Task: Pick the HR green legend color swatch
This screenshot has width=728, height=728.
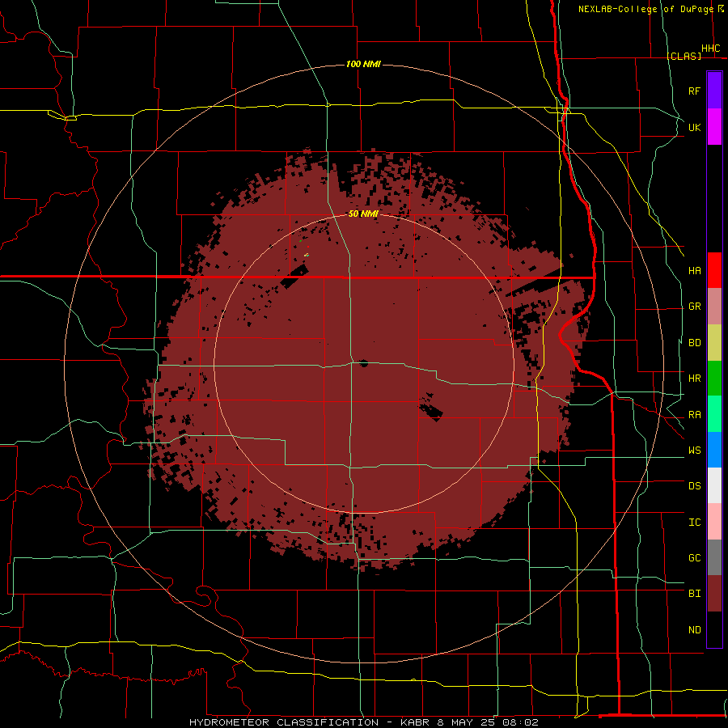Action: pyautogui.click(x=714, y=379)
